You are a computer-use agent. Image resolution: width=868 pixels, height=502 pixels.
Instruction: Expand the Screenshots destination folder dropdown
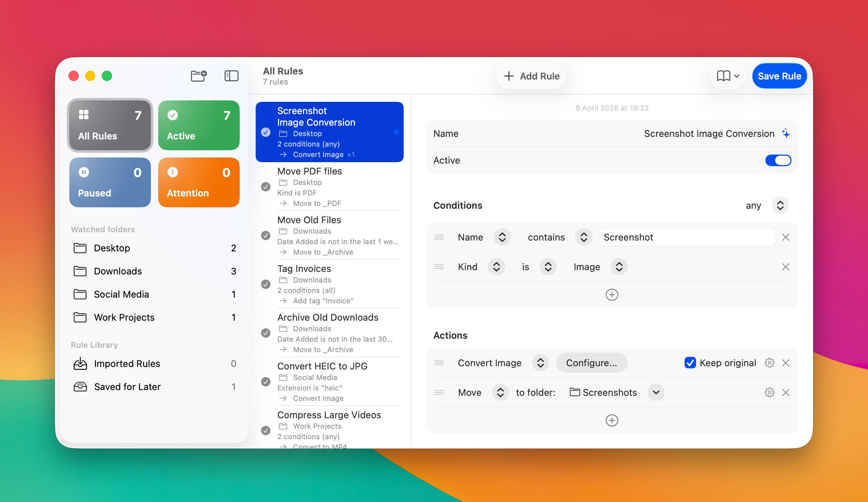[x=656, y=393]
